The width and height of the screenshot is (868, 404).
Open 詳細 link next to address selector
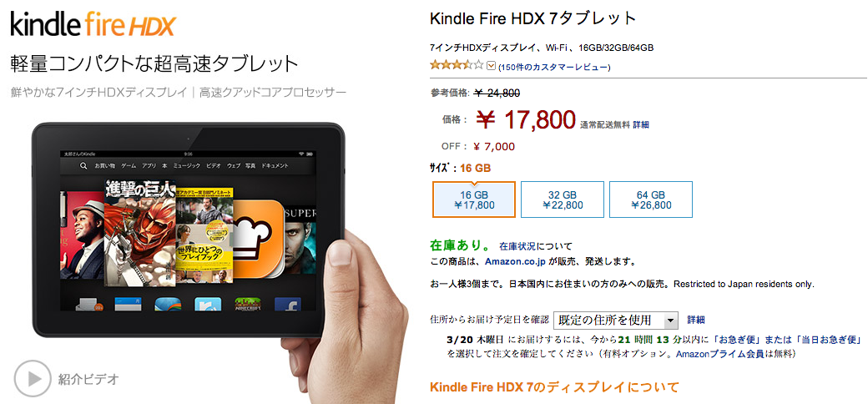(696, 320)
